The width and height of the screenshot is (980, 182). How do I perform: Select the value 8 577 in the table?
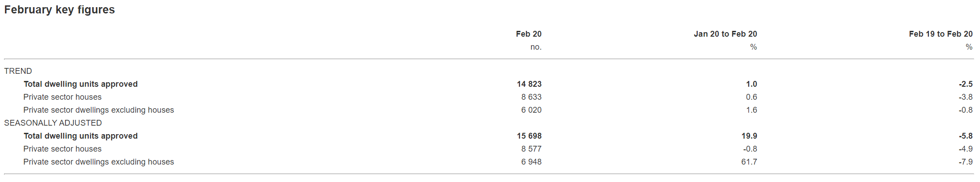531,149
